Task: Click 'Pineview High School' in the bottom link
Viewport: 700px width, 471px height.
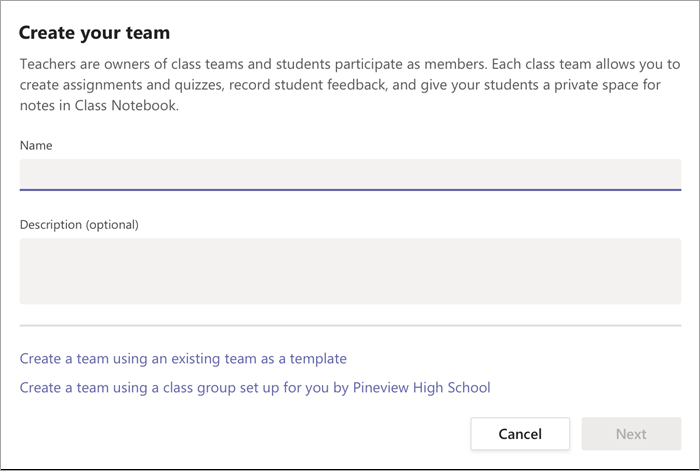Action: pos(421,388)
